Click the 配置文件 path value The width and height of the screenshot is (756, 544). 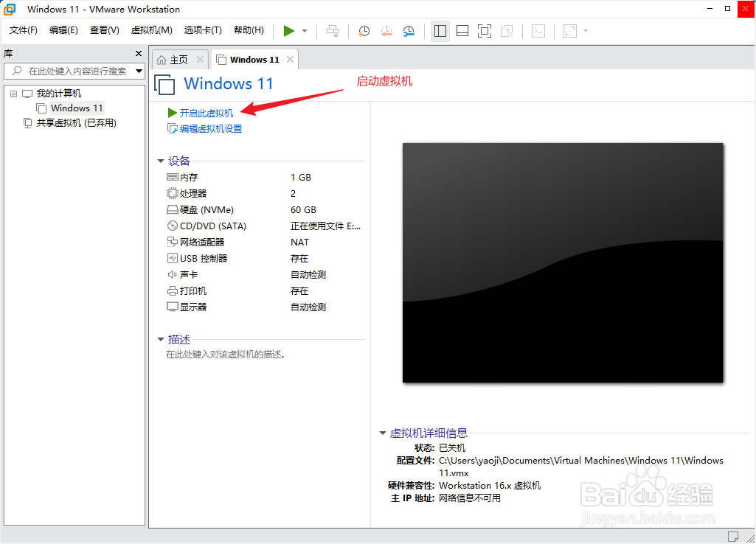click(581, 467)
